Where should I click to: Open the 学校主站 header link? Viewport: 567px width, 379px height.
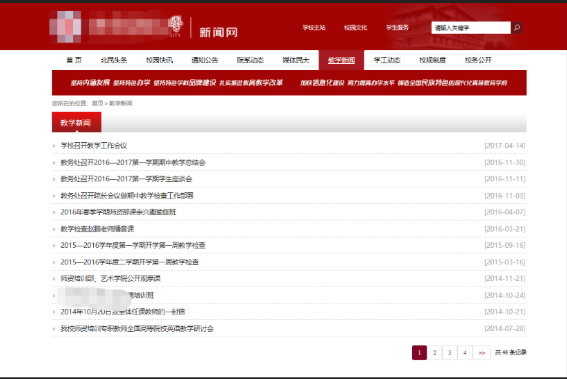[314, 27]
